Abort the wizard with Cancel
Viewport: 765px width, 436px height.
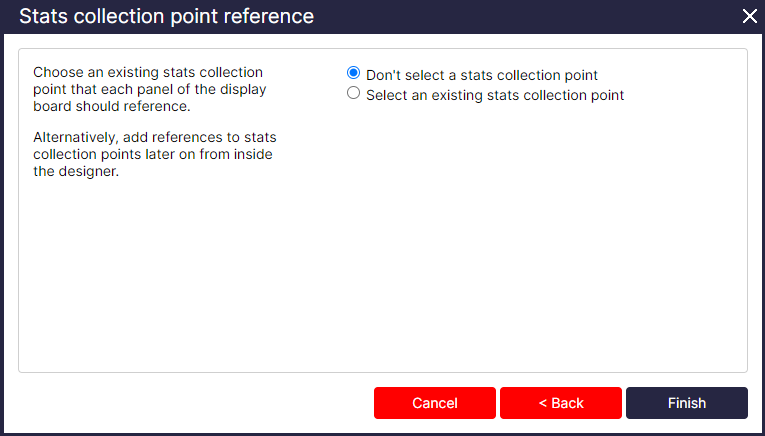434,403
